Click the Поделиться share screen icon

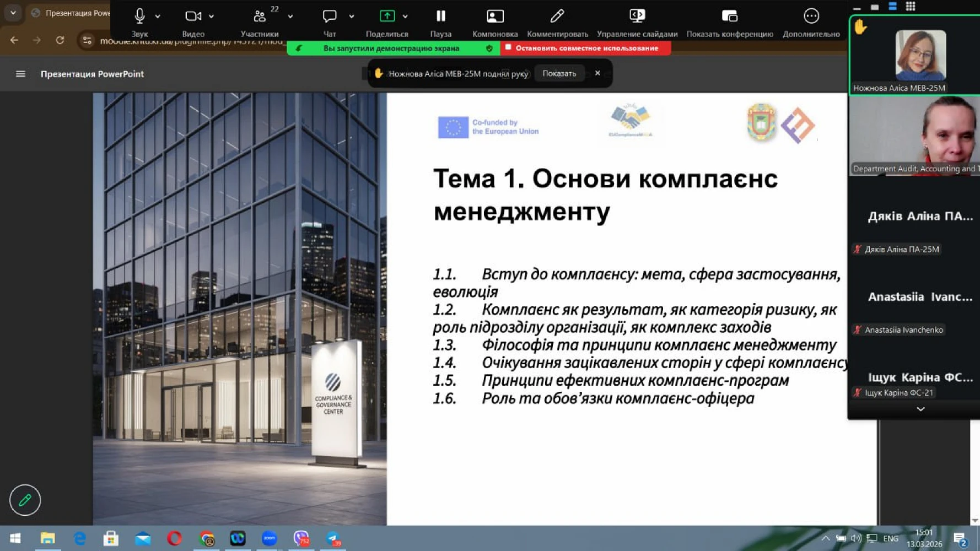[387, 17]
